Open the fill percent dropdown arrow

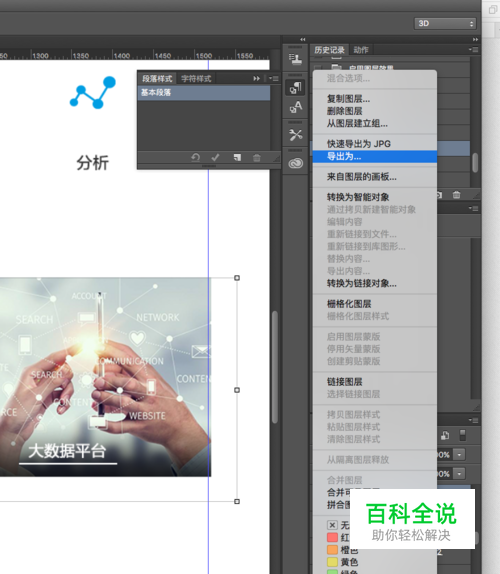(x=459, y=474)
